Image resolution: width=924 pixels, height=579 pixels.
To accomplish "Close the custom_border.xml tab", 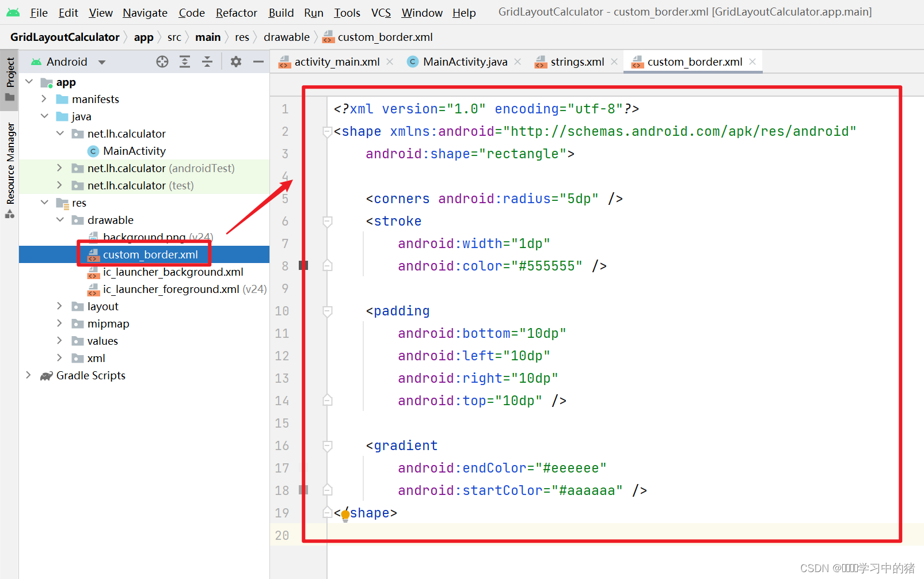I will coord(752,62).
